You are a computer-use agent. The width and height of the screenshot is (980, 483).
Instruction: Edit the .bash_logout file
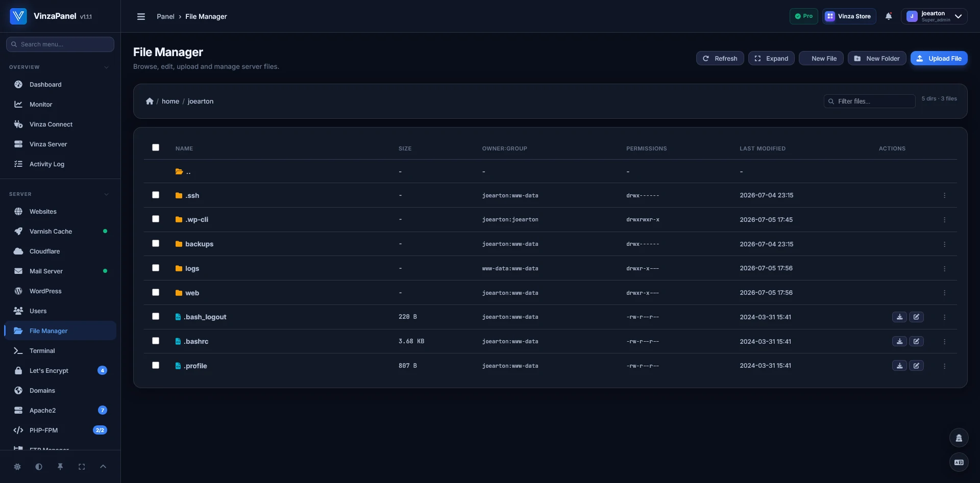(916, 317)
